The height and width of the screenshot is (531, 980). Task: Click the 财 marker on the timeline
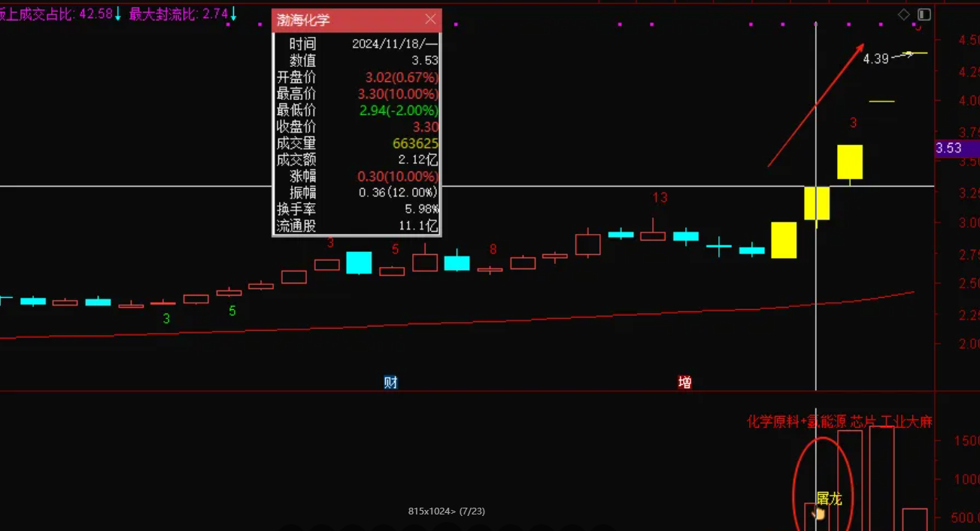[x=390, y=382]
